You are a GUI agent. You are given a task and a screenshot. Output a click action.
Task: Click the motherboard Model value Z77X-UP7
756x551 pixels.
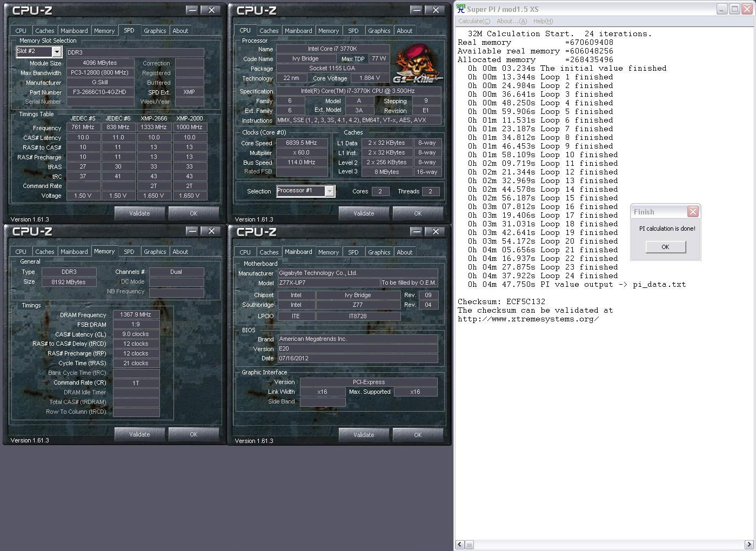pyautogui.click(x=329, y=283)
